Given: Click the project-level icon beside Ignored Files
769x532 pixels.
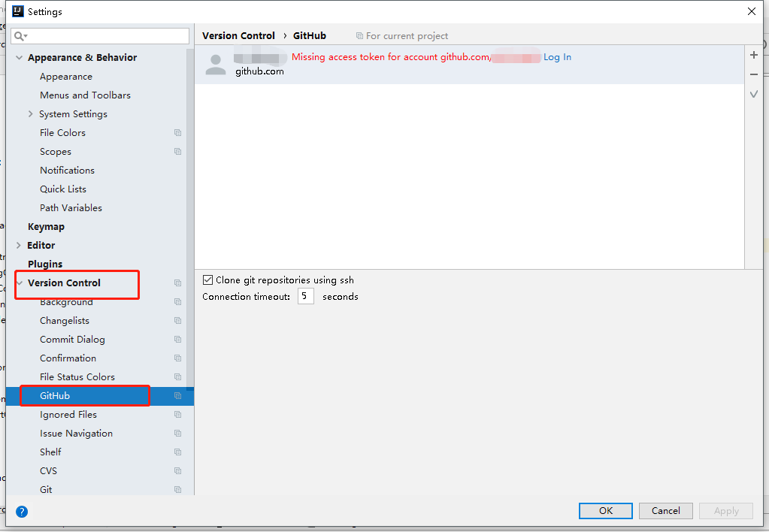Looking at the screenshot, I should [x=177, y=414].
